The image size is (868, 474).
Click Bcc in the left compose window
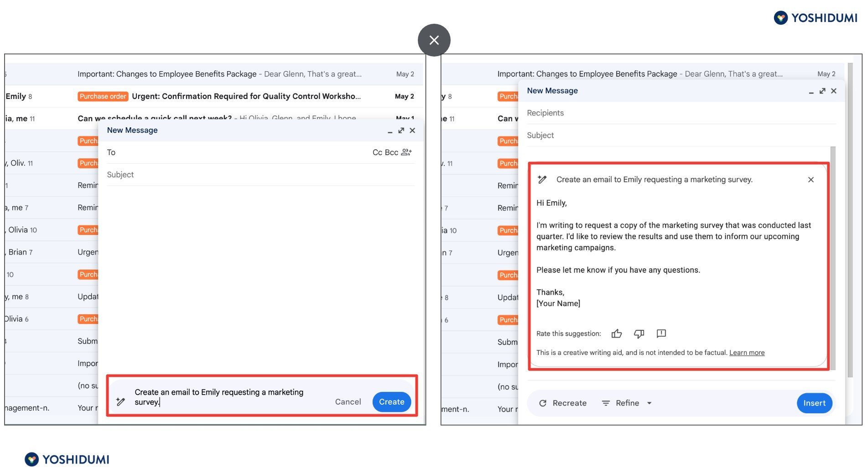pyautogui.click(x=391, y=152)
